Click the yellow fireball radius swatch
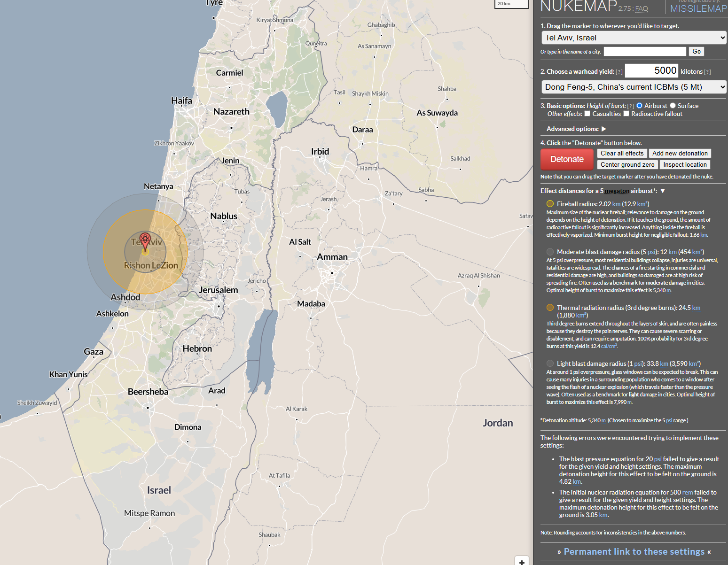The width and height of the screenshot is (728, 565). coord(550,204)
